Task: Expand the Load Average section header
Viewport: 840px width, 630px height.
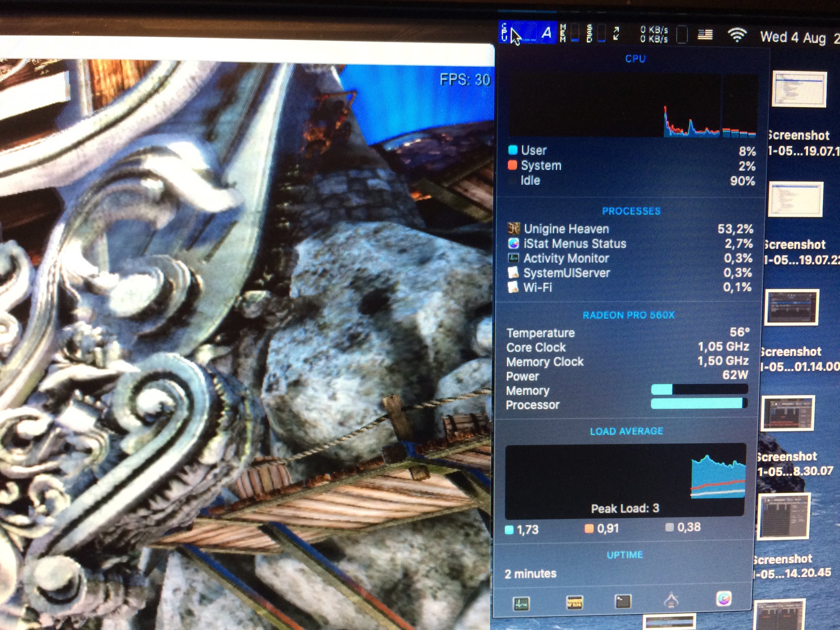Action: click(626, 431)
